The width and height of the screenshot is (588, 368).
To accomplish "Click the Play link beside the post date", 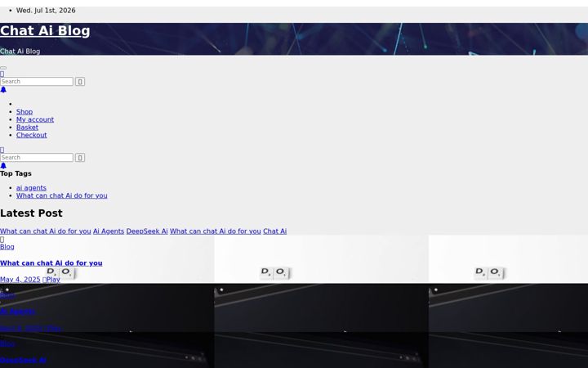I will coord(51,280).
